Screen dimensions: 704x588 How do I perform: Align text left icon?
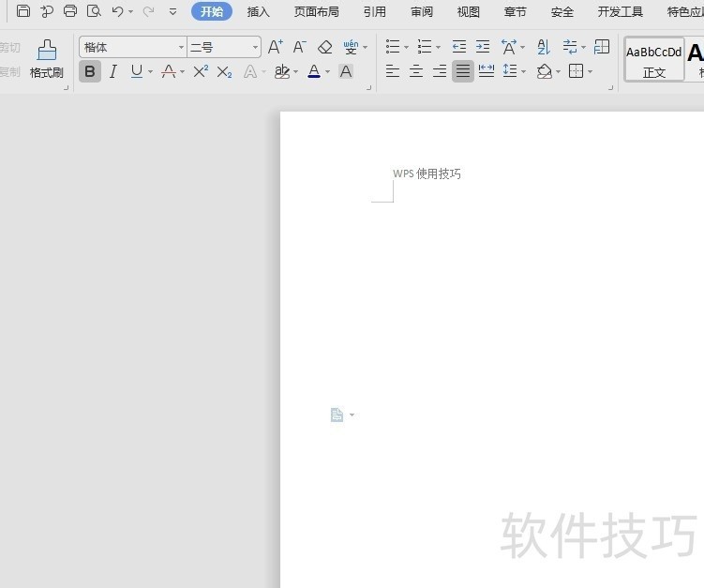point(393,71)
